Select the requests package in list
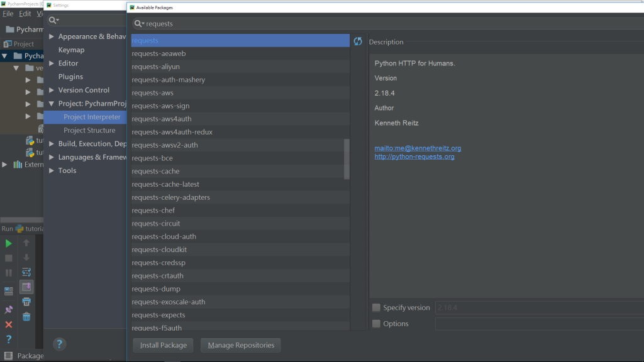644x362 pixels. click(x=240, y=40)
